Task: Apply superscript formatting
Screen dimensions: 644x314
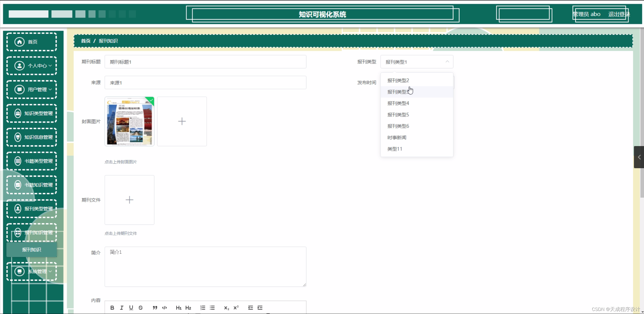Action: pos(236,308)
